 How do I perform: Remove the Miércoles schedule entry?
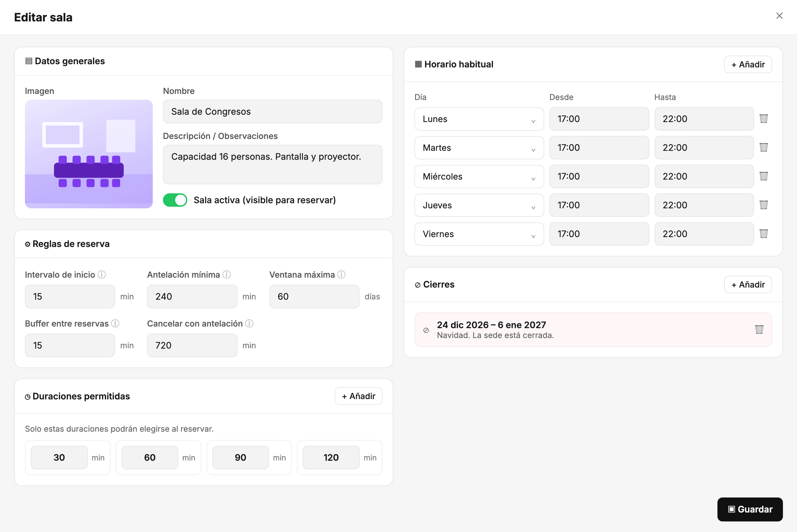[x=763, y=176]
